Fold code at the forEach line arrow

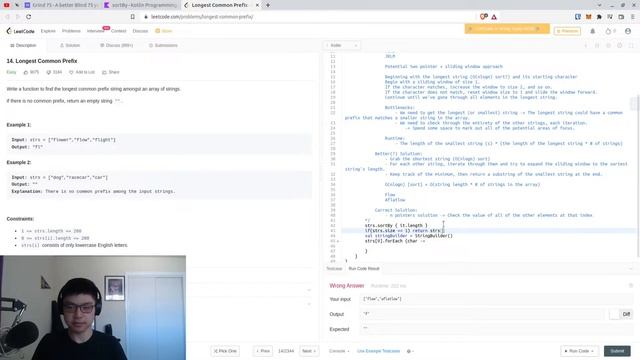[338, 241]
